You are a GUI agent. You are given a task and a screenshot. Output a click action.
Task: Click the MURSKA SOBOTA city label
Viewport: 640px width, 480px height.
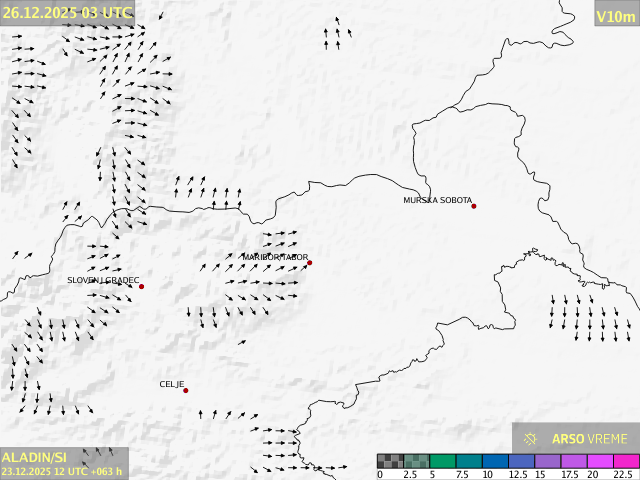437,200
